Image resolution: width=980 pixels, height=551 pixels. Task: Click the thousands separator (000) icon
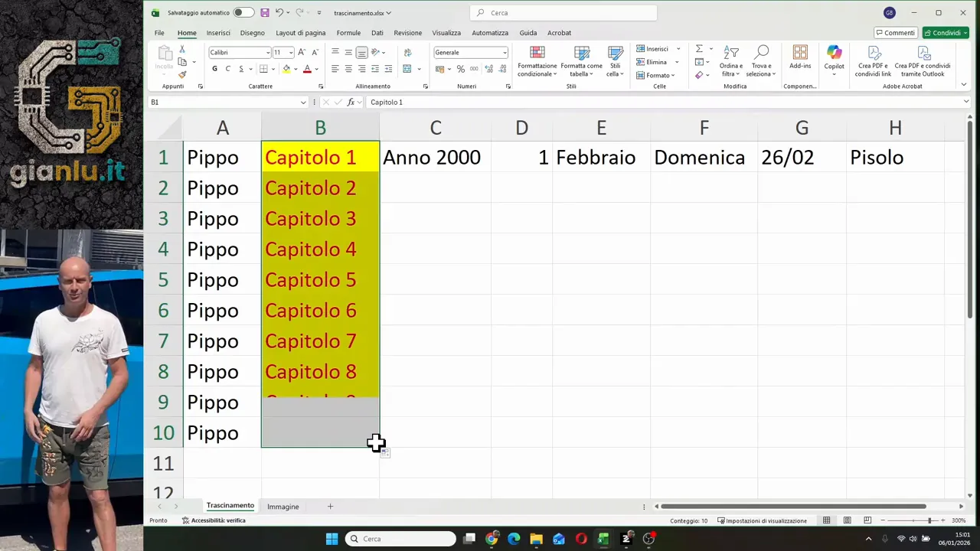coord(474,69)
